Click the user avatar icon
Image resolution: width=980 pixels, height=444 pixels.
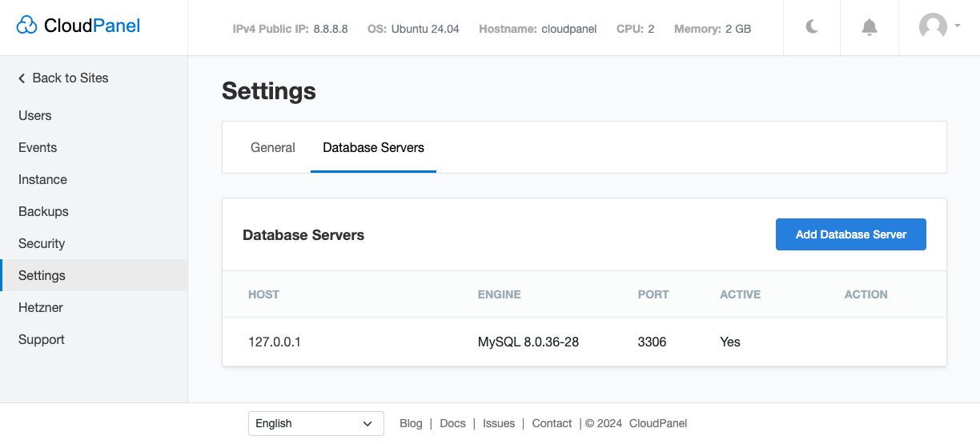[x=933, y=27]
